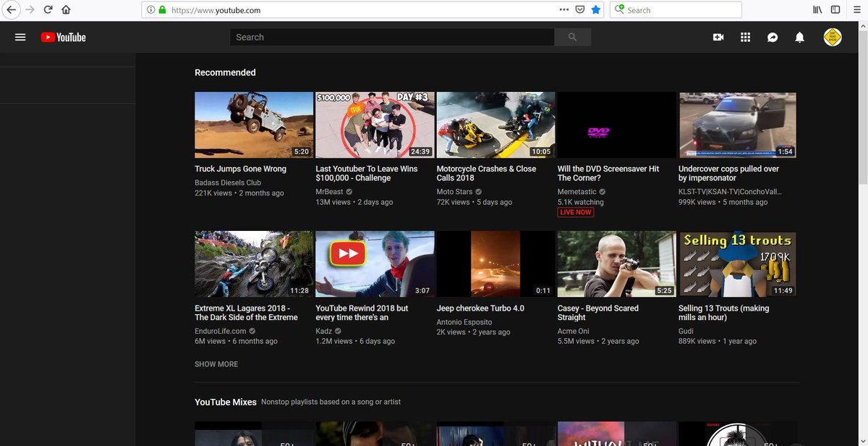Open Motorcycle Crashes video thumbnail

click(x=495, y=125)
